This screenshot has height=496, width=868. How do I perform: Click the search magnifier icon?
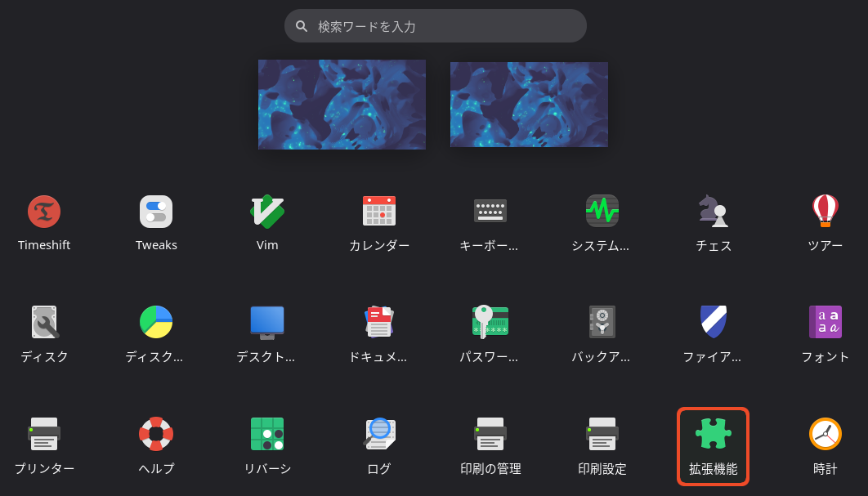click(302, 26)
